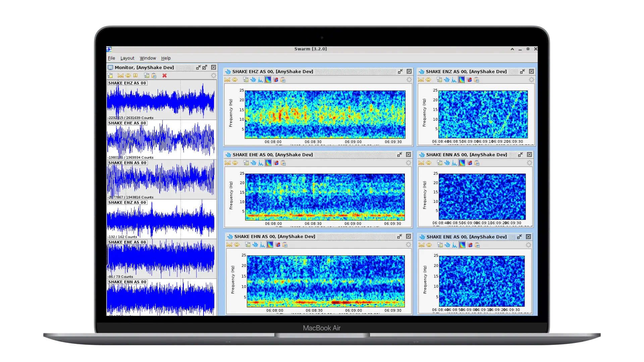Switch SHAKE EHE panel to spectra view

pyautogui.click(x=261, y=163)
